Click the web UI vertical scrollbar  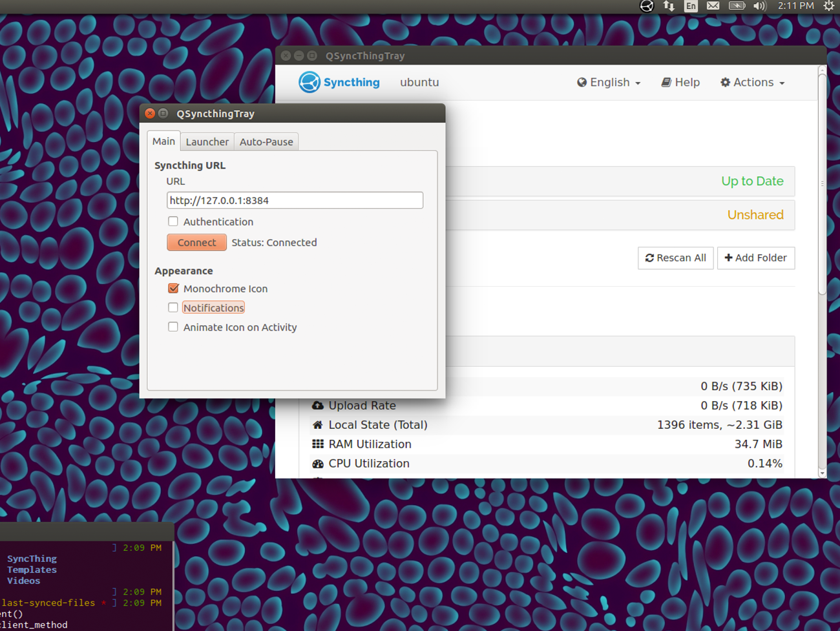click(x=822, y=184)
